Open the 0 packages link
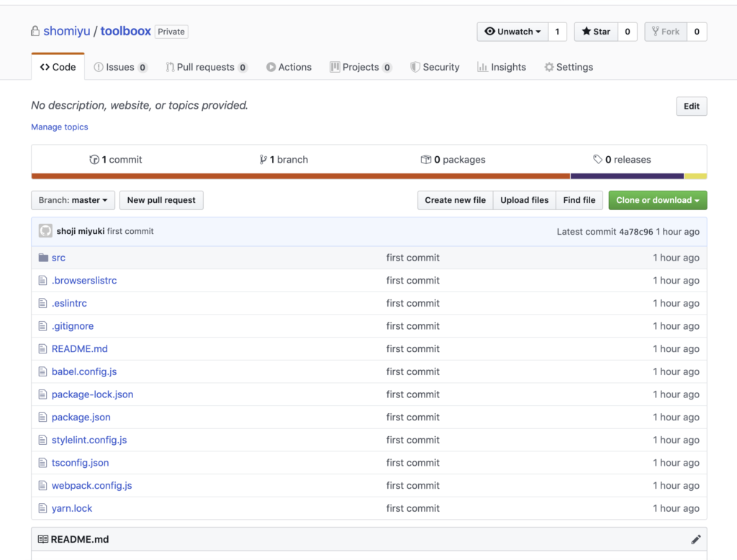The image size is (737, 560). tap(453, 160)
